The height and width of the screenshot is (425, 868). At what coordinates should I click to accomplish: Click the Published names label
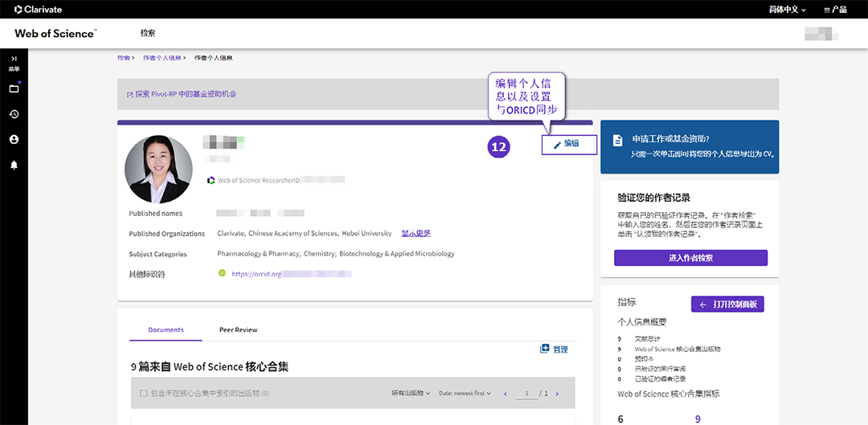(x=156, y=213)
